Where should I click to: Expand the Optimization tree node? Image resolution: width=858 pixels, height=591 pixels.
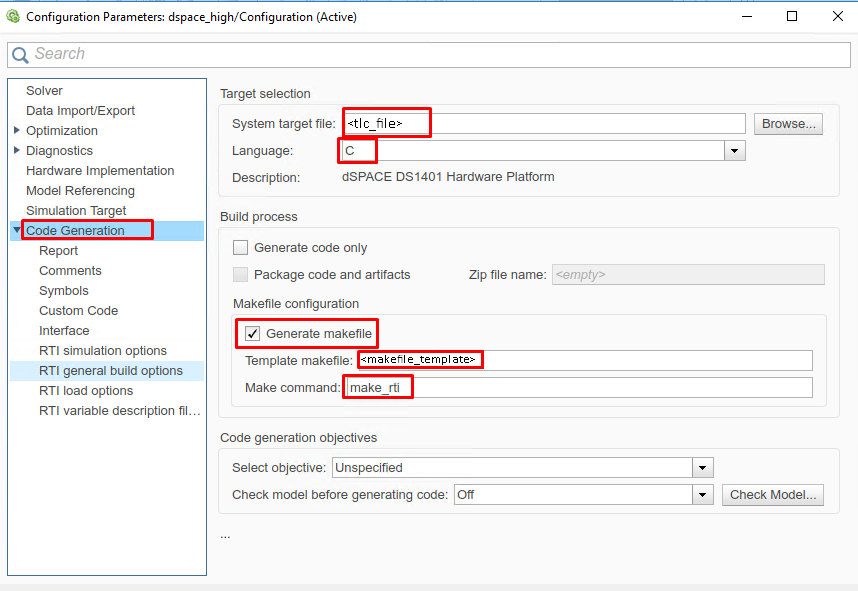(x=17, y=131)
